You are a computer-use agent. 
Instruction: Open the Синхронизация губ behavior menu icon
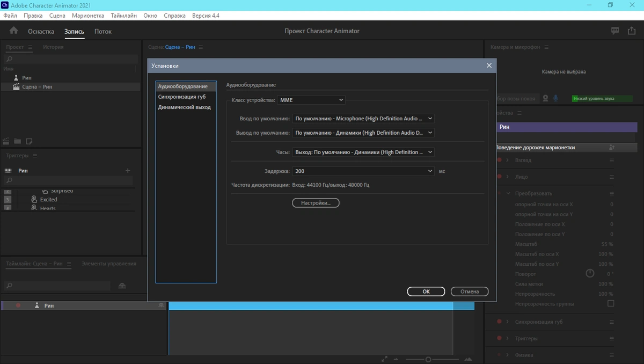(611, 322)
